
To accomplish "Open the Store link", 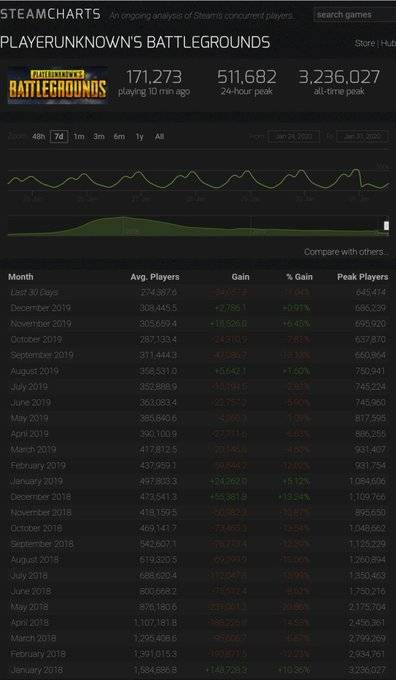I will (x=365, y=43).
